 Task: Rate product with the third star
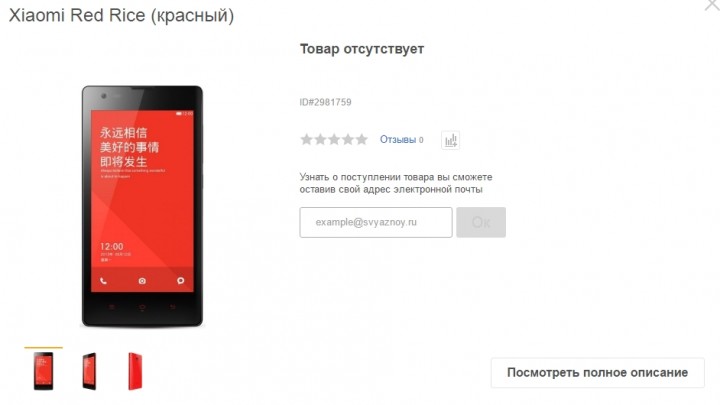tap(334, 139)
